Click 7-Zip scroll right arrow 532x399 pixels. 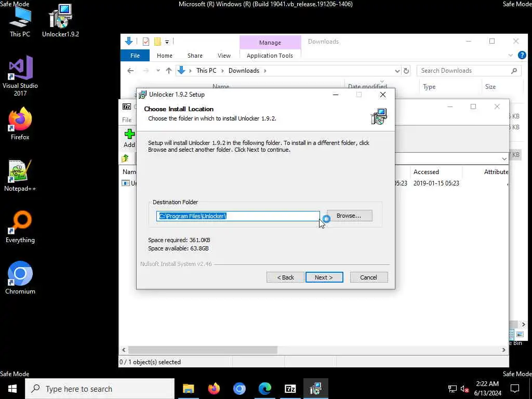503,350
